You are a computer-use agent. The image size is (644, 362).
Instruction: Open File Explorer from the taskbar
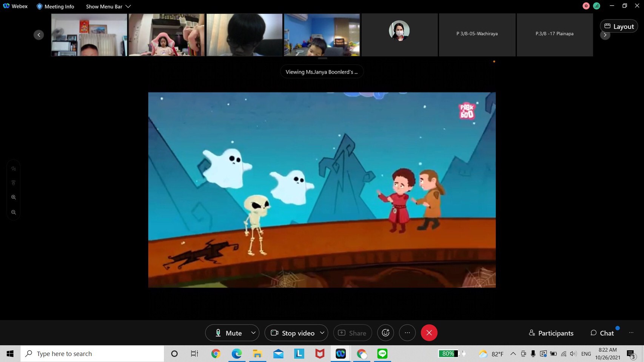coord(257,354)
